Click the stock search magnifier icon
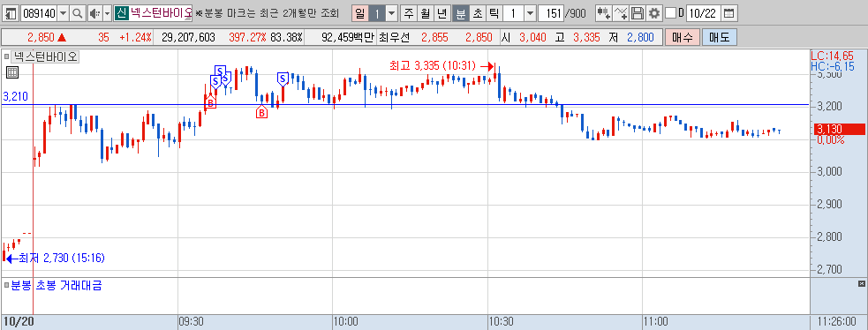Screen dimensions: 868x330 77,12
